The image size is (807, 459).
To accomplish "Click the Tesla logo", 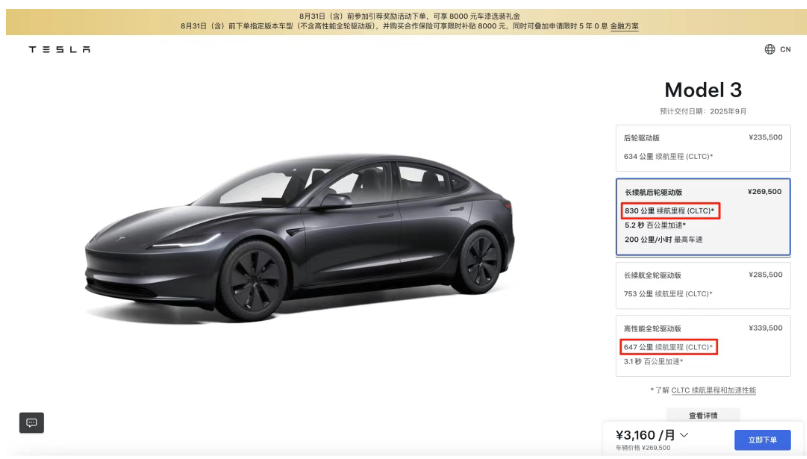I will point(59,49).
